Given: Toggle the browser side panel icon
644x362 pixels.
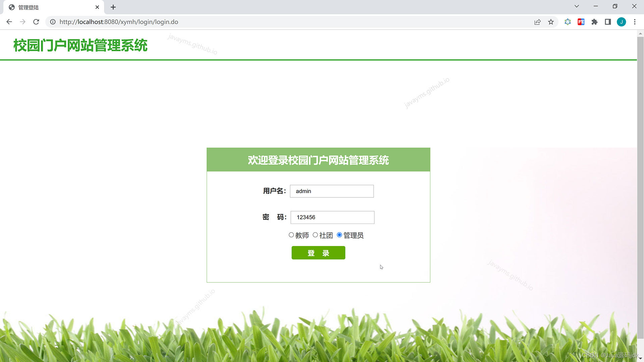Looking at the screenshot, I should click(608, 22).
